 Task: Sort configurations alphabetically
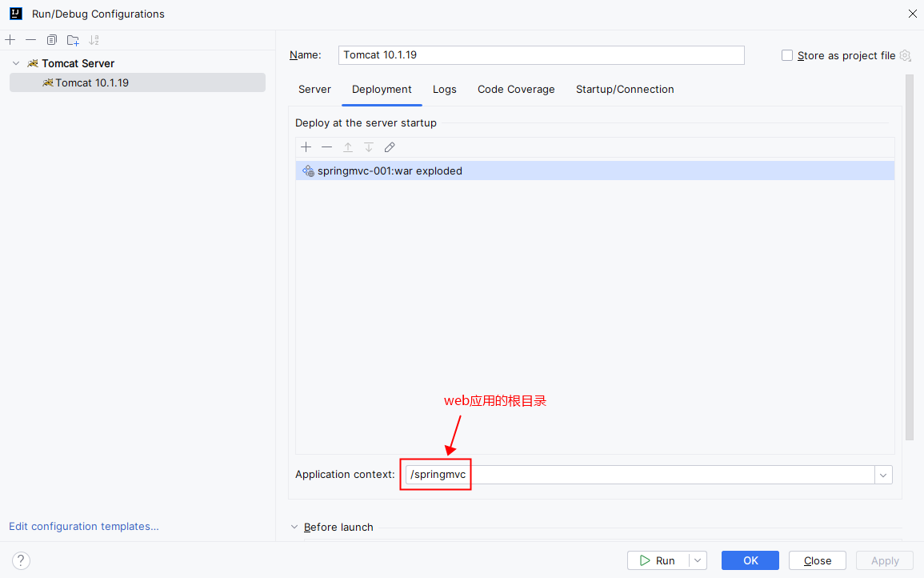click(x=94, y=40)
